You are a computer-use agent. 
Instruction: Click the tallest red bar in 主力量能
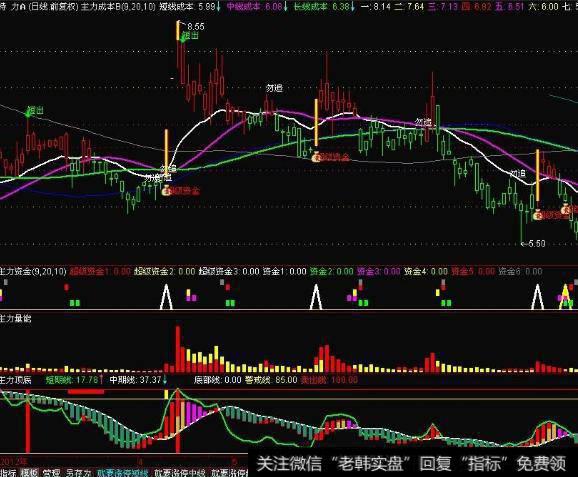(178, 349)
